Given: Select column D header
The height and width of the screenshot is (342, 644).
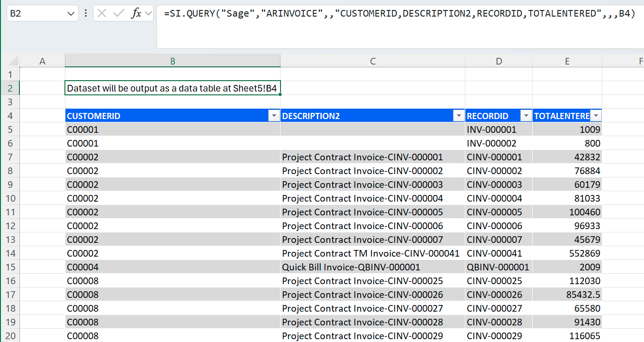Looking at the screenshot, I should click(x=499, y=61).
